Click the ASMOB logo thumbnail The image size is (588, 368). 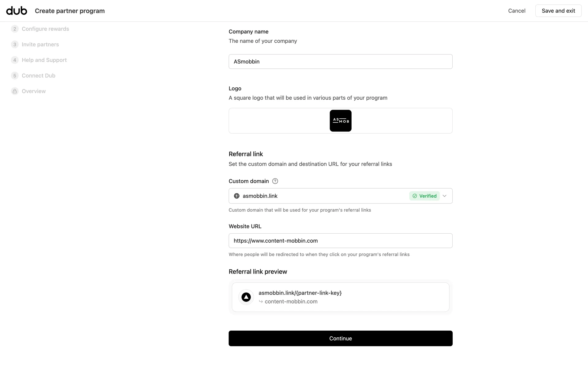point(340,121)
